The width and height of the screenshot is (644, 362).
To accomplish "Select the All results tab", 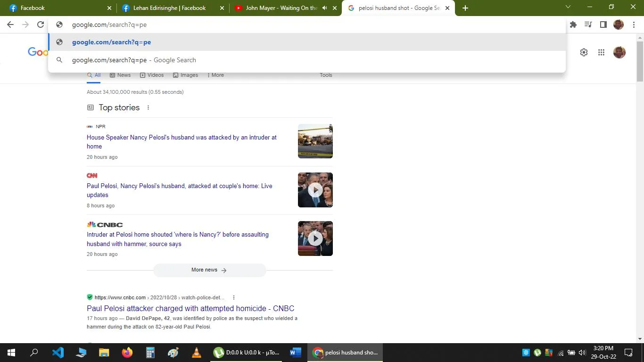I will pyautogui.click(x=94, y=75).
